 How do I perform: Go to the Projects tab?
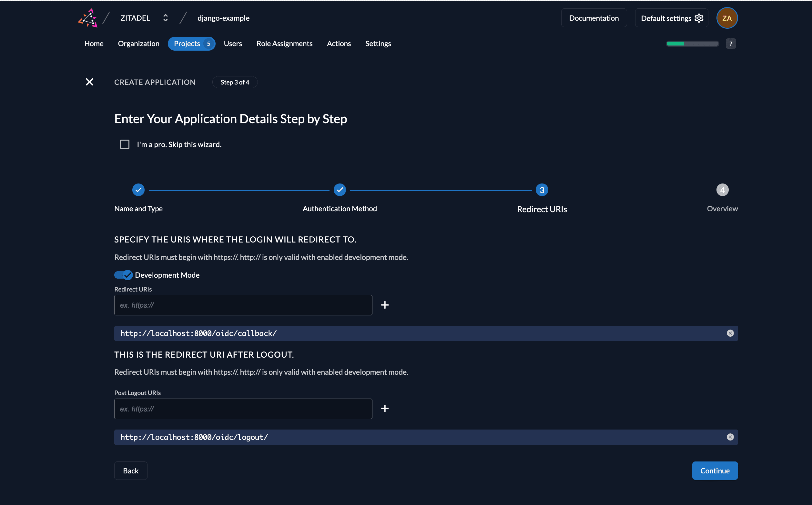coord(191,44)
